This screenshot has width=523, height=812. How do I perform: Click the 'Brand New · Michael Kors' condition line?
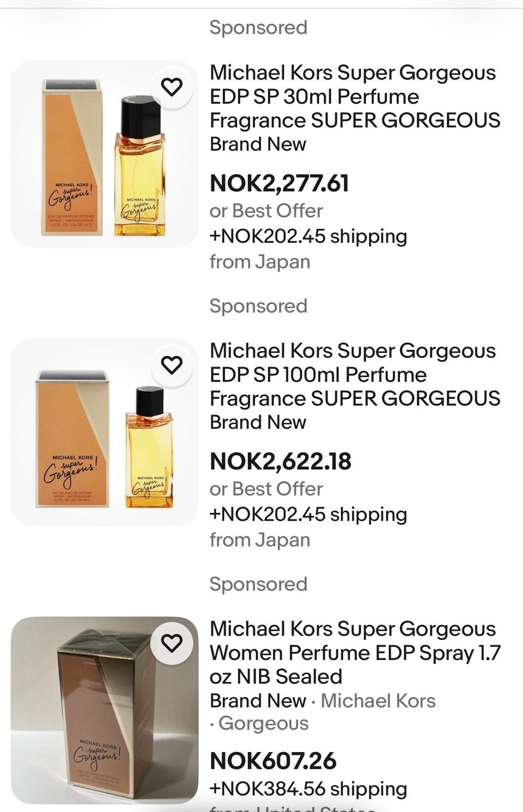[x=323, y=700]
